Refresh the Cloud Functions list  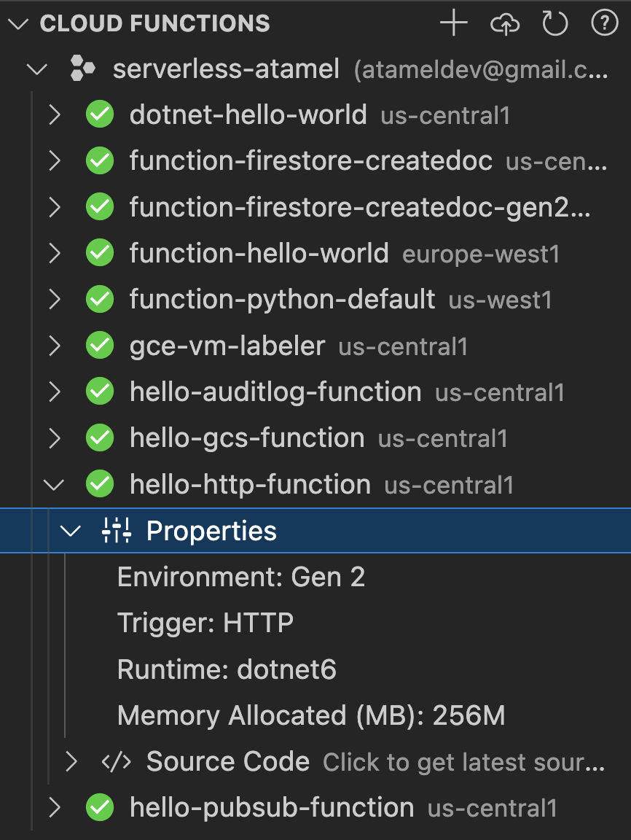pos(554,23)
